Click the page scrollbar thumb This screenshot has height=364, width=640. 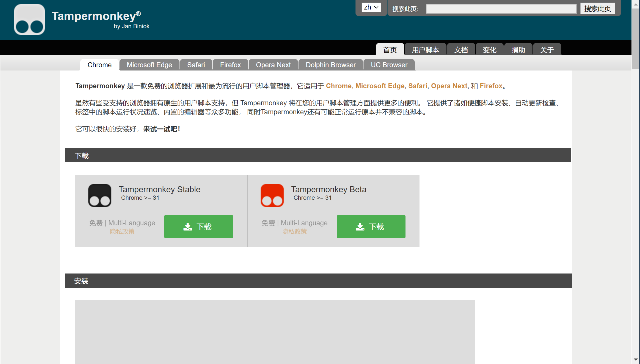coord(635,39)
